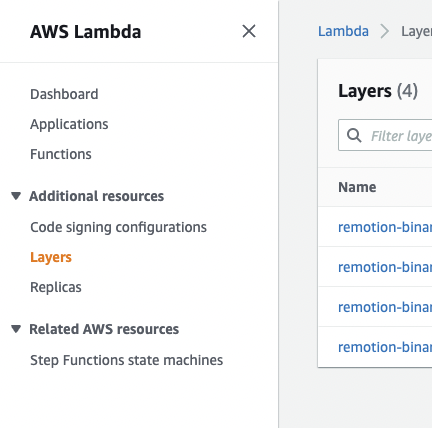
Task: Open the second remotion-binaries layer link
Action: click(385, 267)
